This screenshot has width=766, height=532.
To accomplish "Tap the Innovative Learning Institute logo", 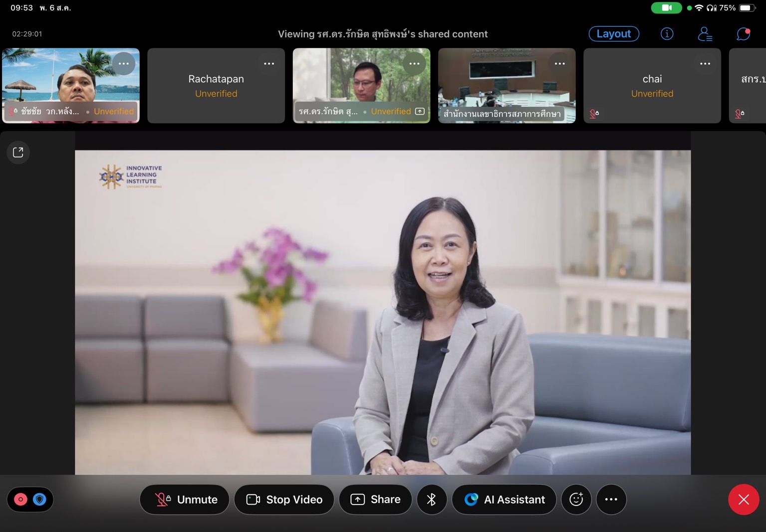I will 130,177.
